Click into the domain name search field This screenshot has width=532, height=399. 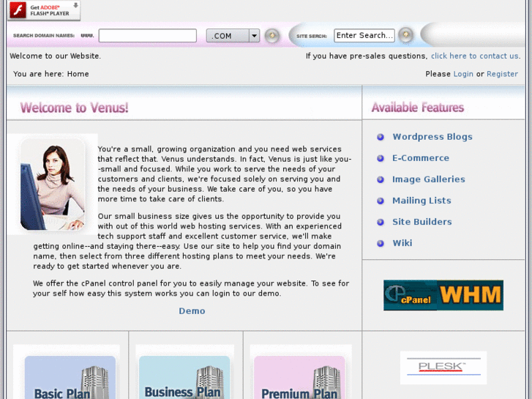[x=148, y=36]
